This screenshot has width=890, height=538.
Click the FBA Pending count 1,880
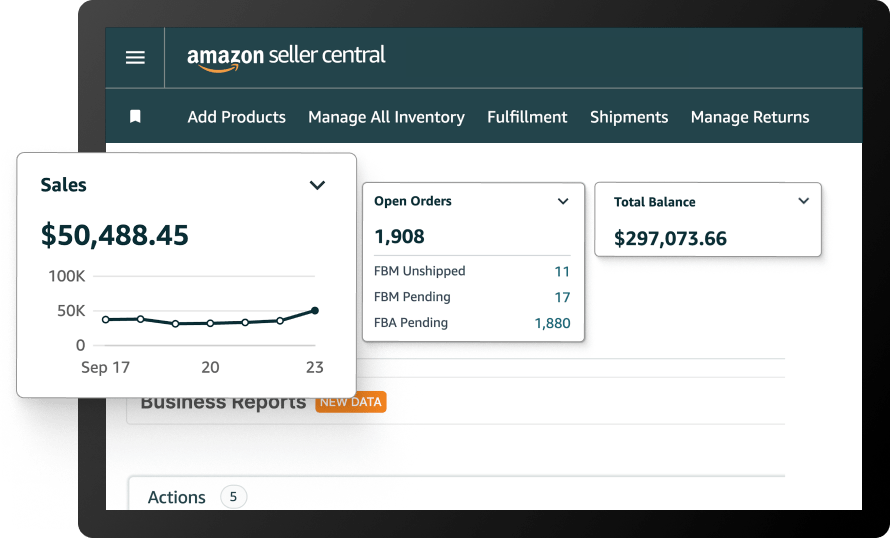pos(552,323)
